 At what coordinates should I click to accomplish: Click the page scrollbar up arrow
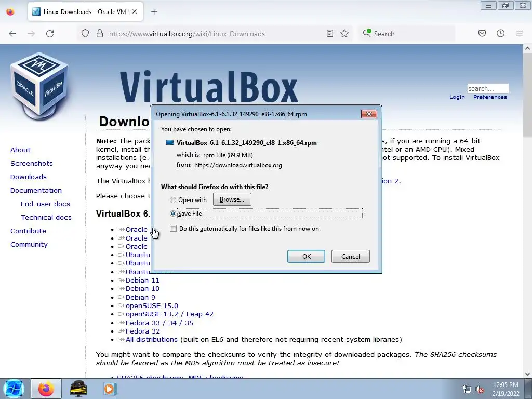[x=527, y=48]
